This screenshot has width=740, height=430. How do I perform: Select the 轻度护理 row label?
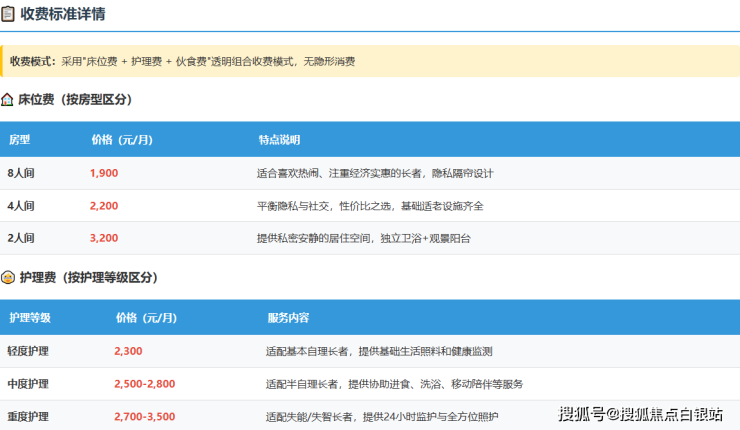coord(28,351)
